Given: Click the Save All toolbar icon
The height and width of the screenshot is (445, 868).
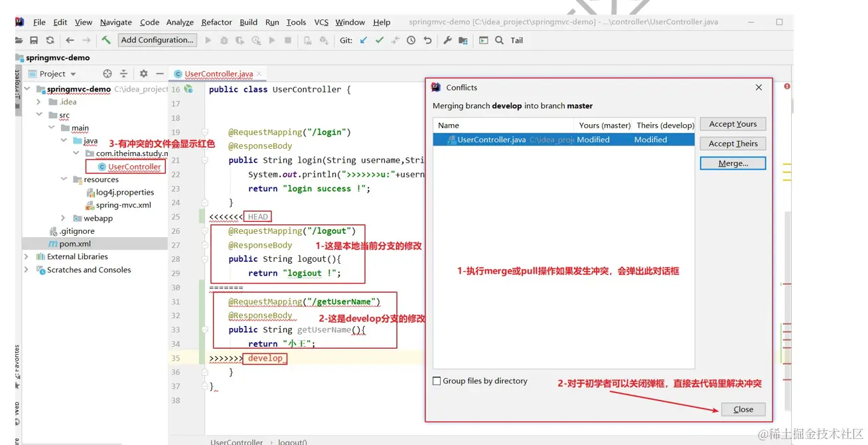Looking at the screenshot, I should click(34, 41).
